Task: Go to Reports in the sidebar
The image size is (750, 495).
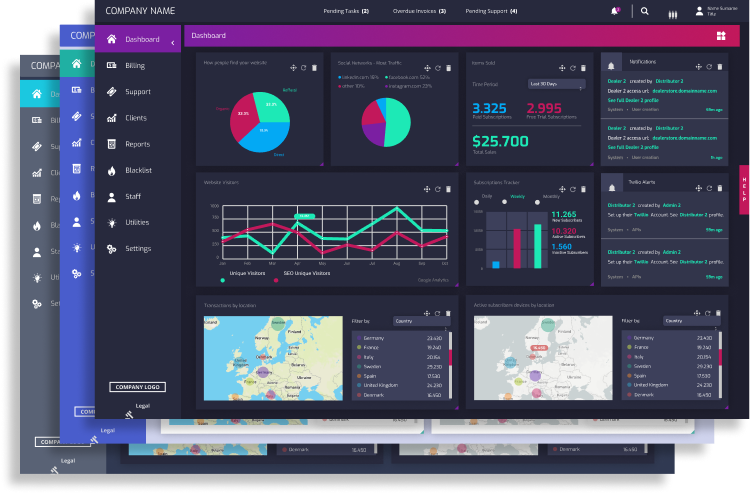Action: point(137,144)
